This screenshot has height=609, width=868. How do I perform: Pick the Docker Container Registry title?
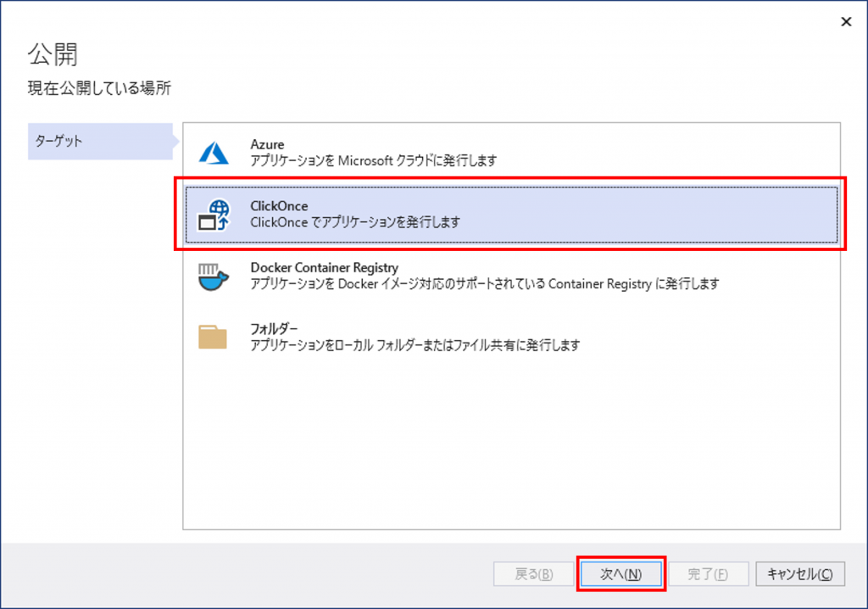coord(324,268)
